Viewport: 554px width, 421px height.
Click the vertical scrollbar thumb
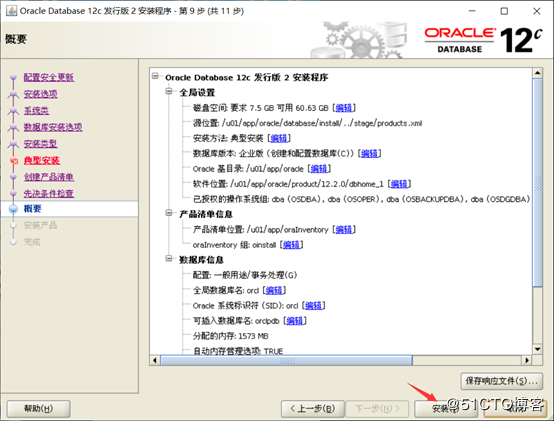coord(537,183)
